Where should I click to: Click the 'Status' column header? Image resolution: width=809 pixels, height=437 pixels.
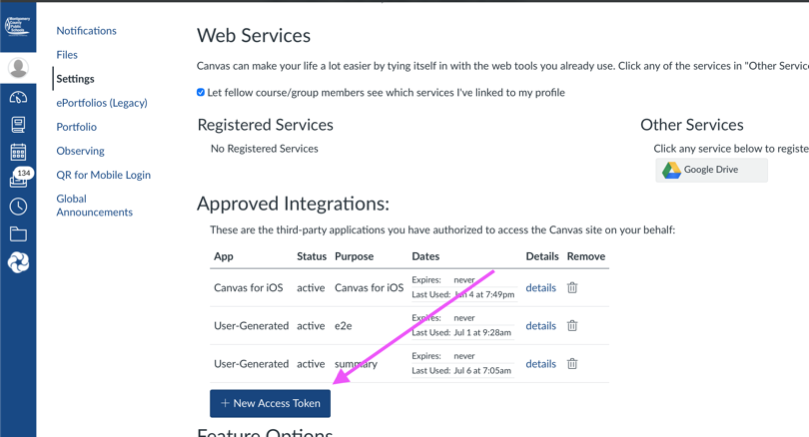(x=312, y=256)
